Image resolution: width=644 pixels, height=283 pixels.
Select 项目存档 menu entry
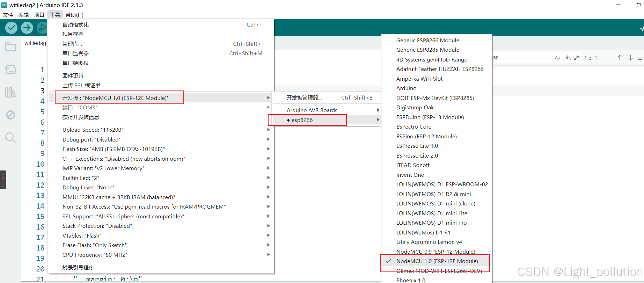pos(161,34)
